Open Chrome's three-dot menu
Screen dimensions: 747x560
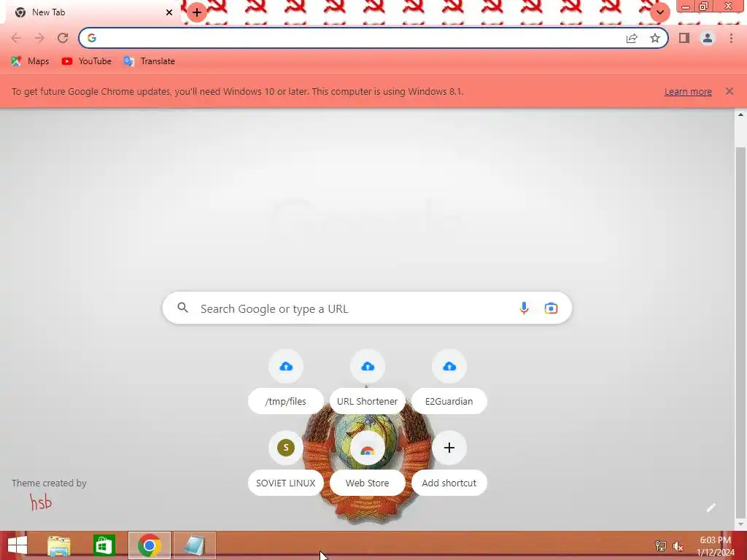(x=731, y=38)
